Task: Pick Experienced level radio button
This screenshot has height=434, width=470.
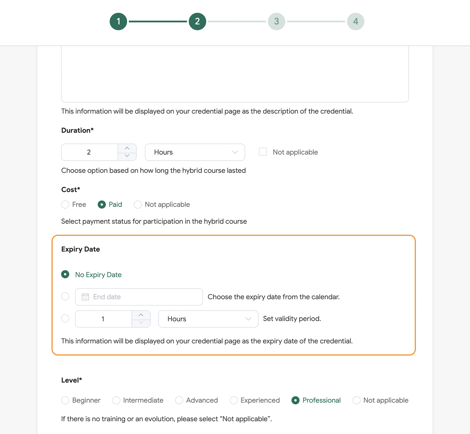Action: [x=234, y=400]
